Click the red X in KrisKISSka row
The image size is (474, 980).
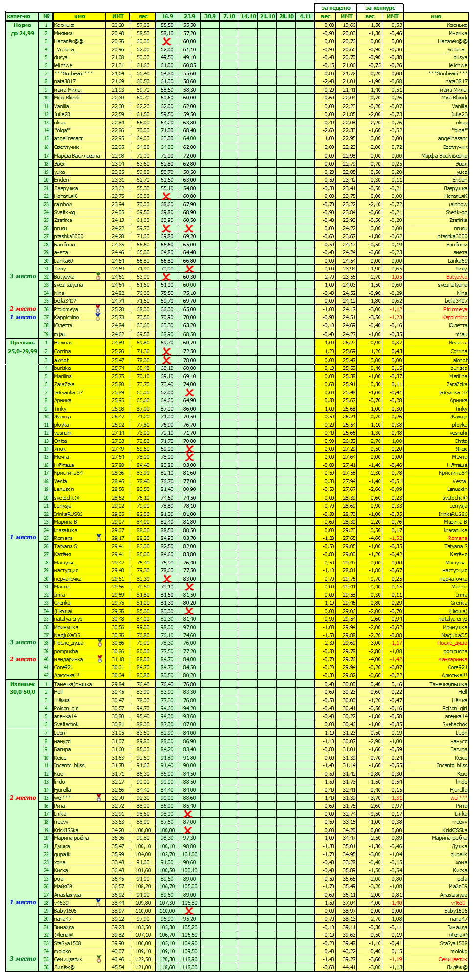coord(188,830)
